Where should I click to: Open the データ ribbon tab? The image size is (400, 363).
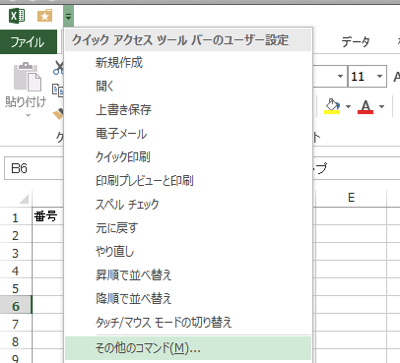point(355,42)
